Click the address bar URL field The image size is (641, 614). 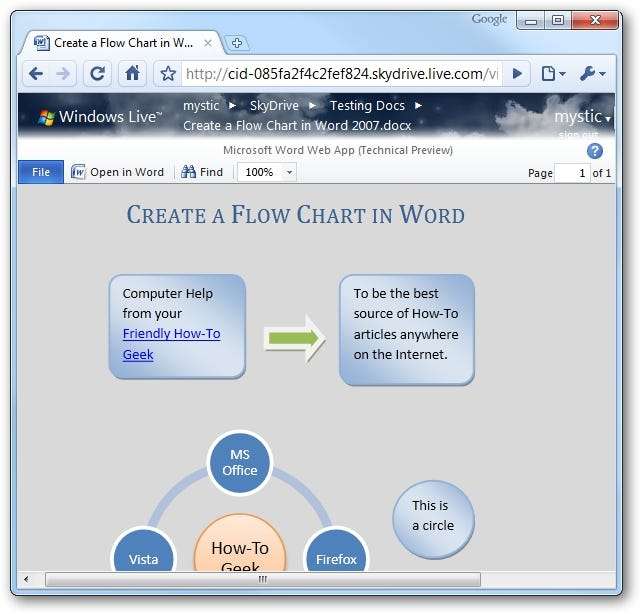(x=342, y=74)
